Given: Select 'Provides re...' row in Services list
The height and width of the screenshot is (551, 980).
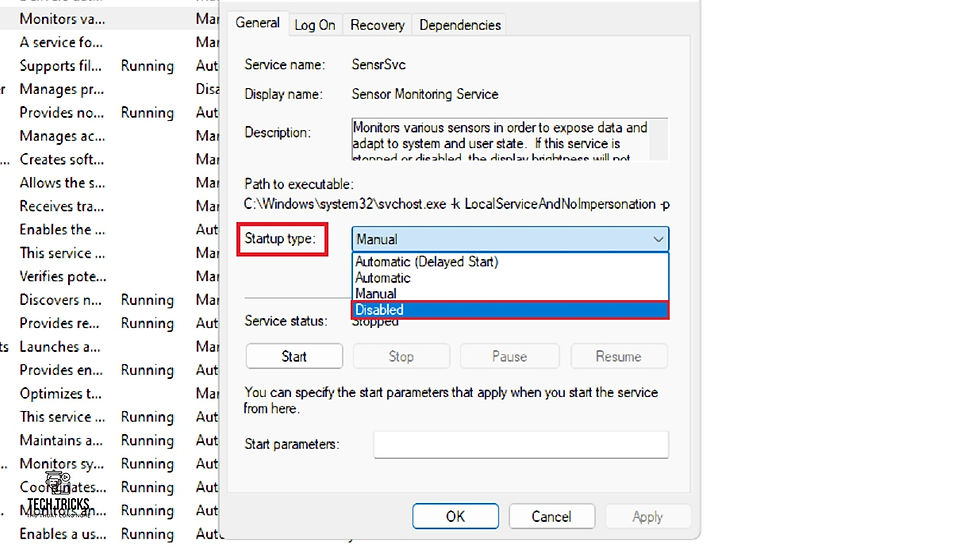Looking at the screenshot, I should 109,323.
